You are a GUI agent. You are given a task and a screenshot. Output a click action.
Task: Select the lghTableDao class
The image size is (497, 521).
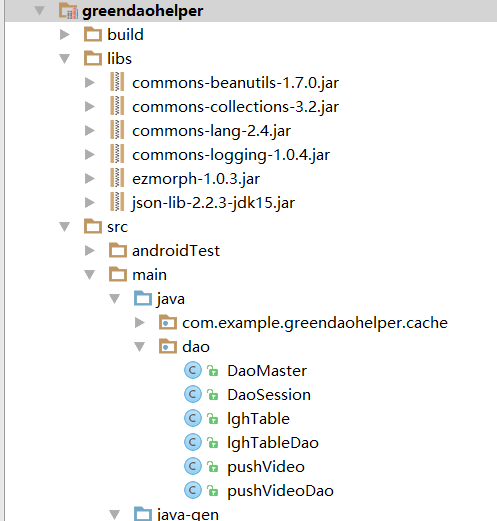click(273, 443)
